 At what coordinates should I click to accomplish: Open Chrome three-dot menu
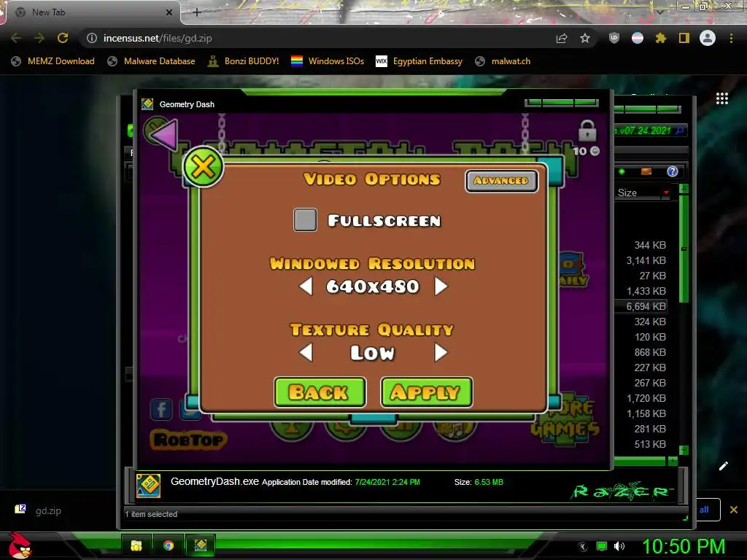(731, 38)
